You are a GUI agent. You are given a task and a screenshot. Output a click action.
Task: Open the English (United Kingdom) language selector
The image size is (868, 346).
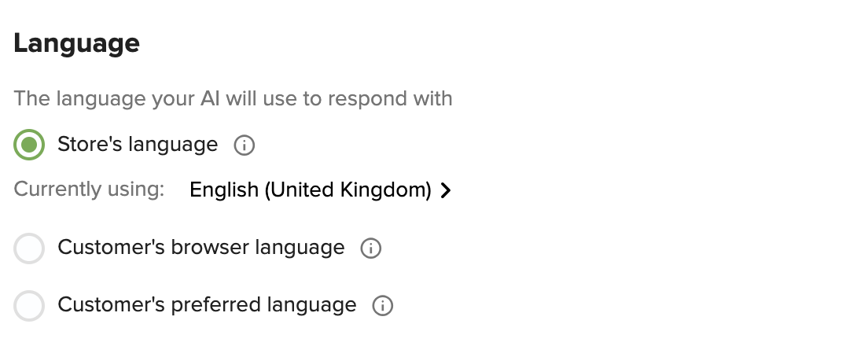[321, 190]
